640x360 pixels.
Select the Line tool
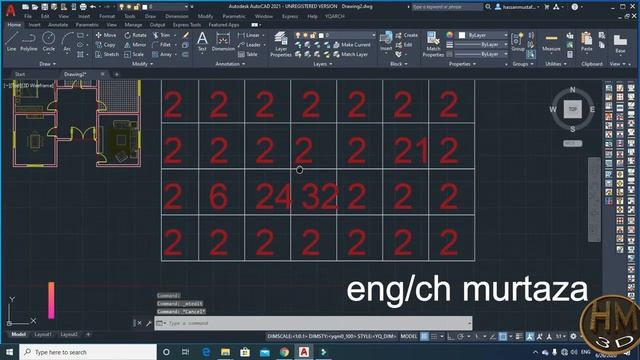11,42
